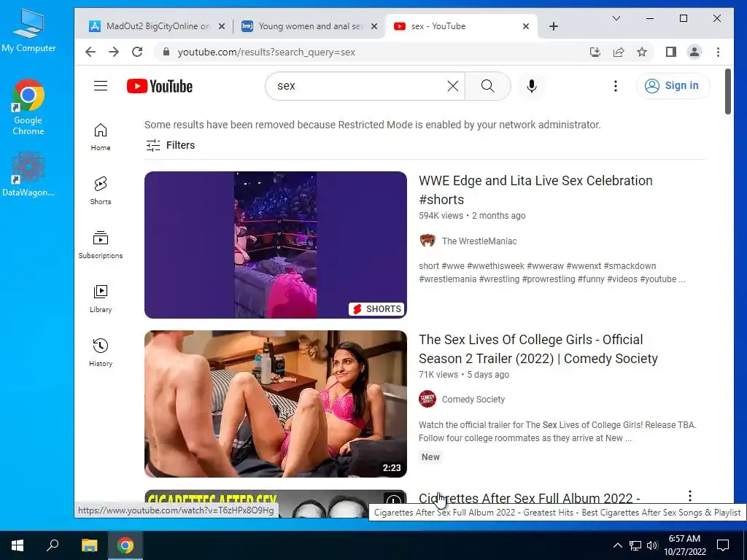Image resolution: width=747 pixels, height=560 pixels.
Task: Show hidden system tray icons
Action: click(x=617, y=545)
